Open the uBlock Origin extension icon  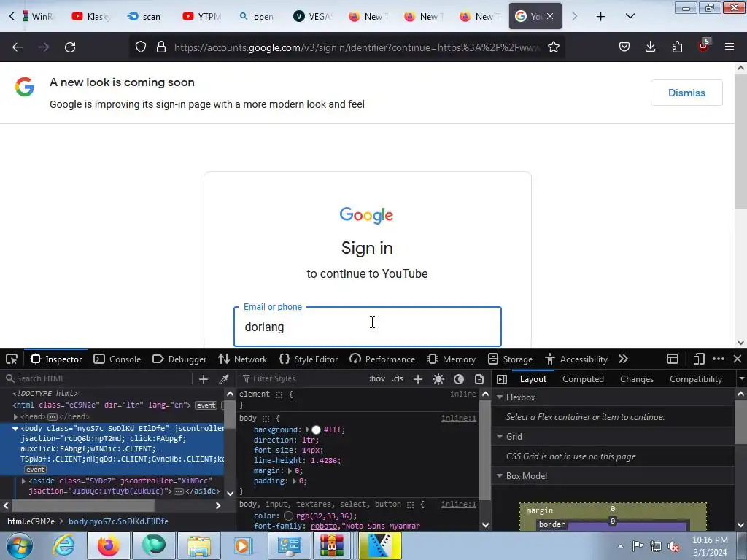coord(703,46)
